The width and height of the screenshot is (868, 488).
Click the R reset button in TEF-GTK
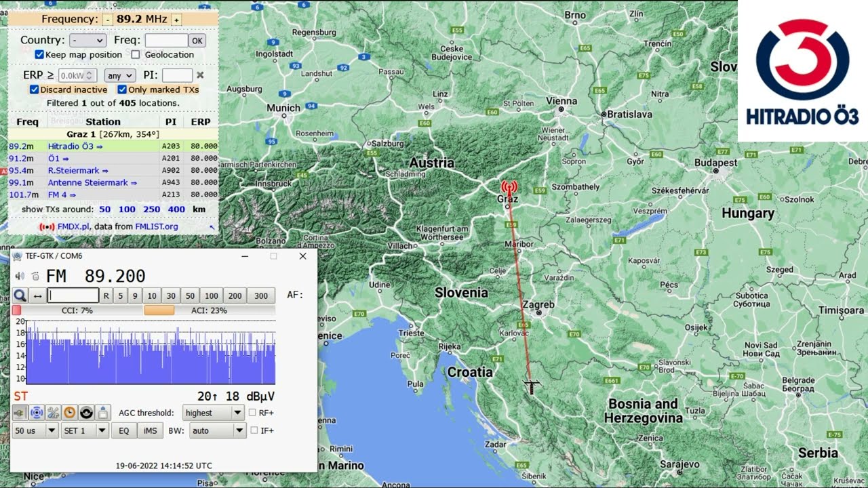point(106,296)
